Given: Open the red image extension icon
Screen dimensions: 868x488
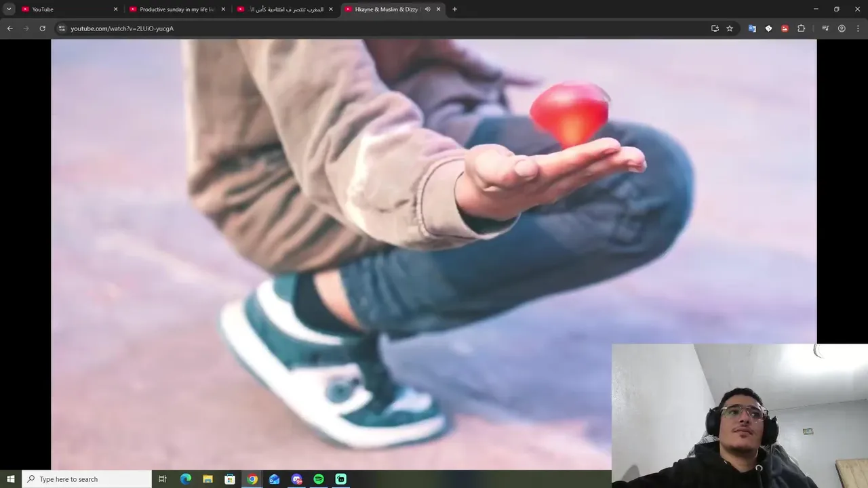Looking at the screenshot, I should [785, 28].
